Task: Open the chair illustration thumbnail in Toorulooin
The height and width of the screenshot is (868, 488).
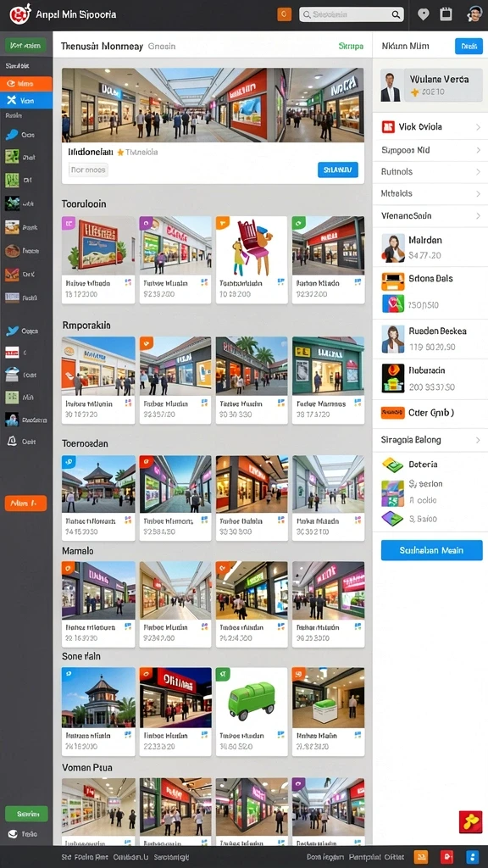Action: 252,245
